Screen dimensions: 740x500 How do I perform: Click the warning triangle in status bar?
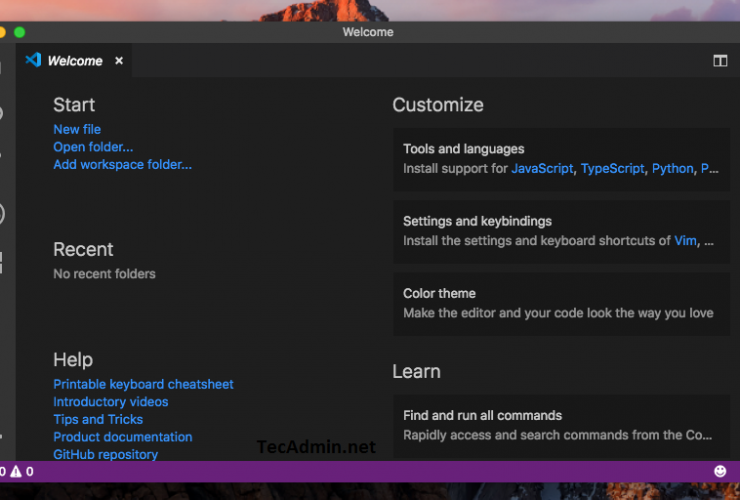point(16,471)
